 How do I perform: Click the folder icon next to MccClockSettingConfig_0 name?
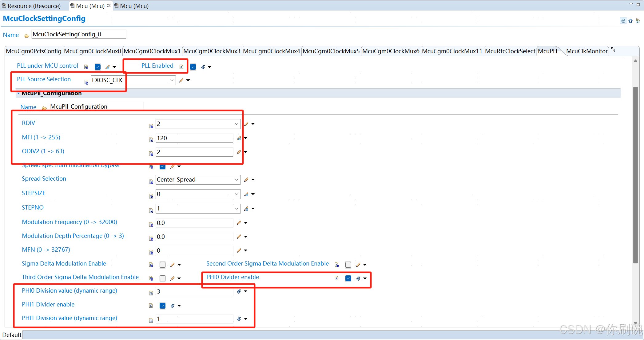click(x=27, y=35)
